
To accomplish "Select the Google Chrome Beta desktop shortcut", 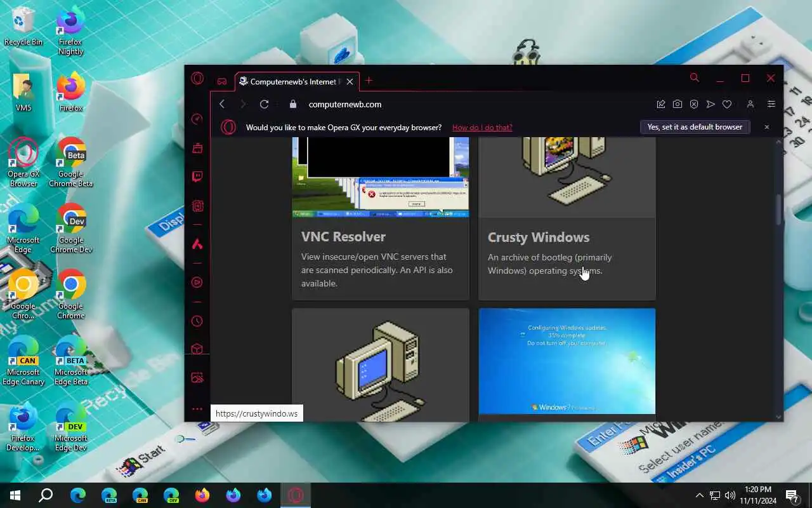I will pos(71,163).
